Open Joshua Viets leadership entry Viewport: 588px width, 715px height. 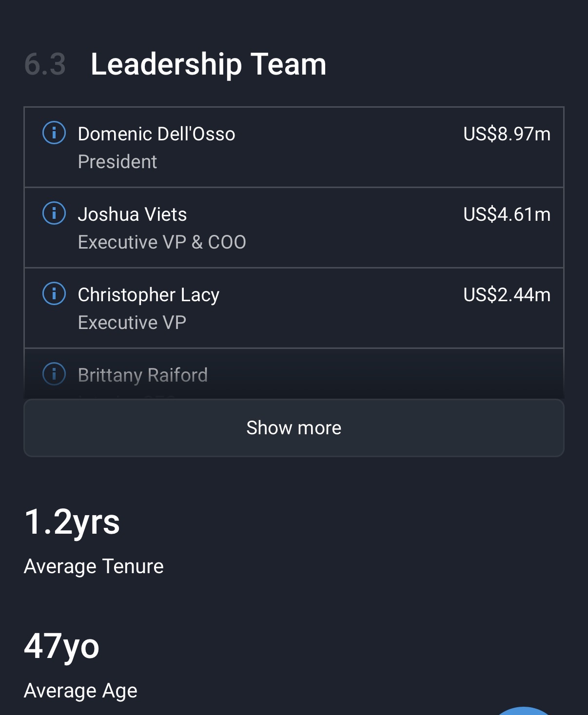click(x=132, y=214)
